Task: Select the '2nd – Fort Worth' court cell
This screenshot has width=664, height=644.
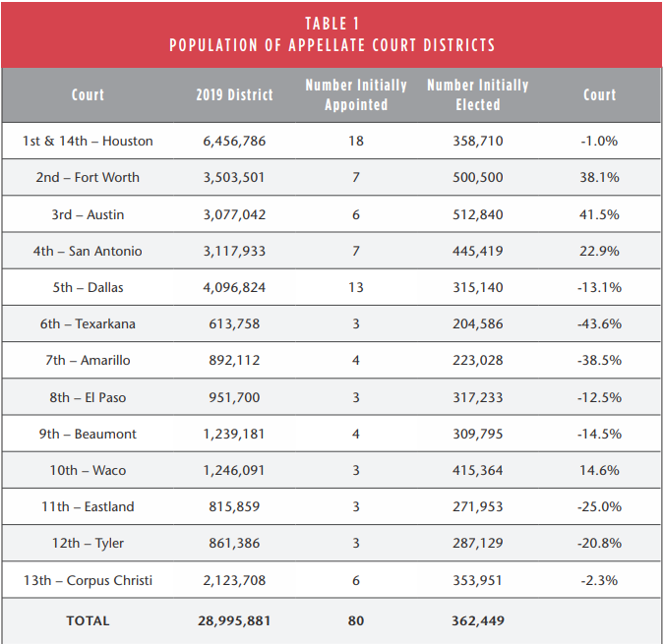Action: 88,178
